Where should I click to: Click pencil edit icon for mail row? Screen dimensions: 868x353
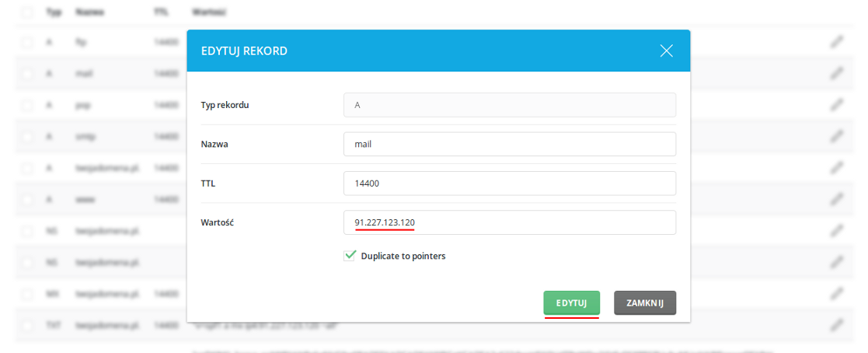point(837,73)
